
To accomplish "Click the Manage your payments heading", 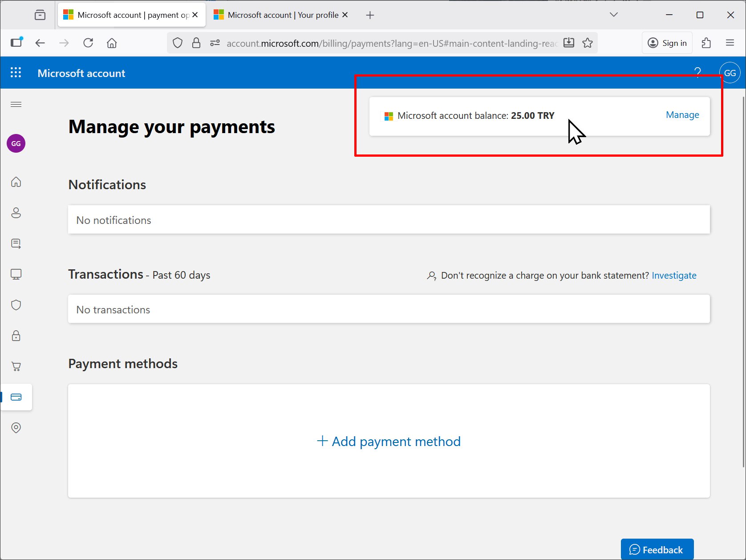I will [x=172, y=127].
